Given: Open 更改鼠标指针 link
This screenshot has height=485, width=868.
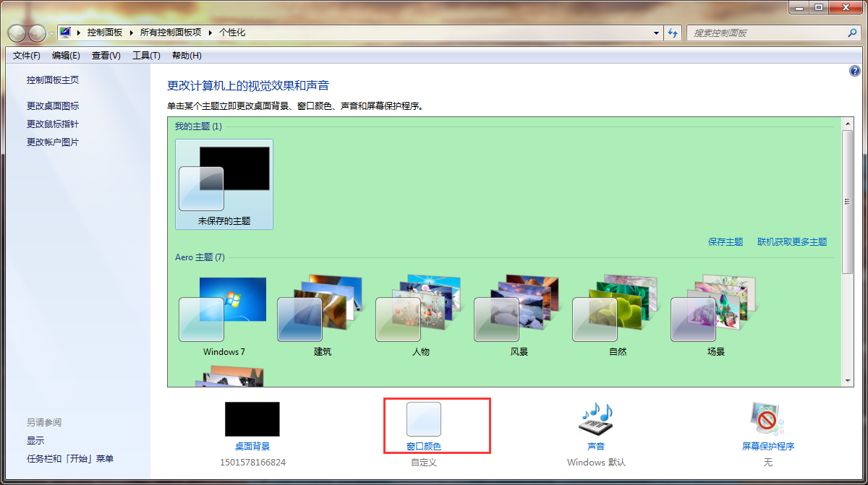Looking at the screenshot, I should tap(53, 124).
